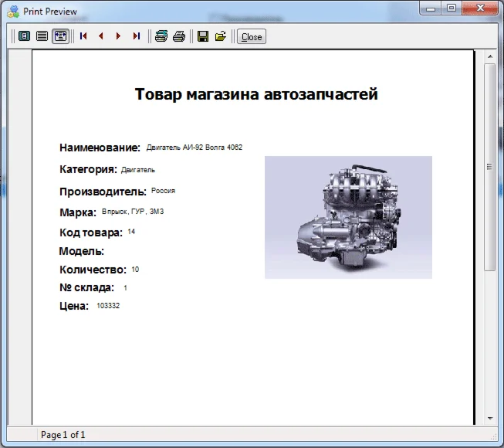This screenshot has width=504, height=448.
Task: Go to the previous page
Action: (100, 36)
